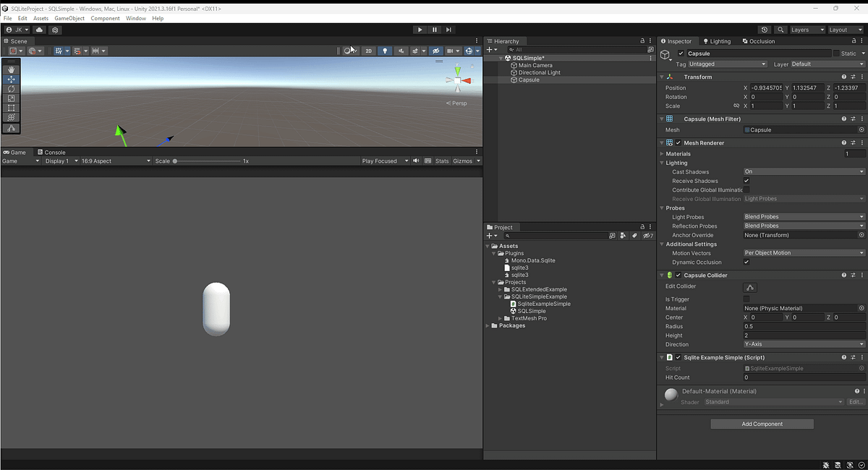Enable Is Trigger checkbox

746,299
